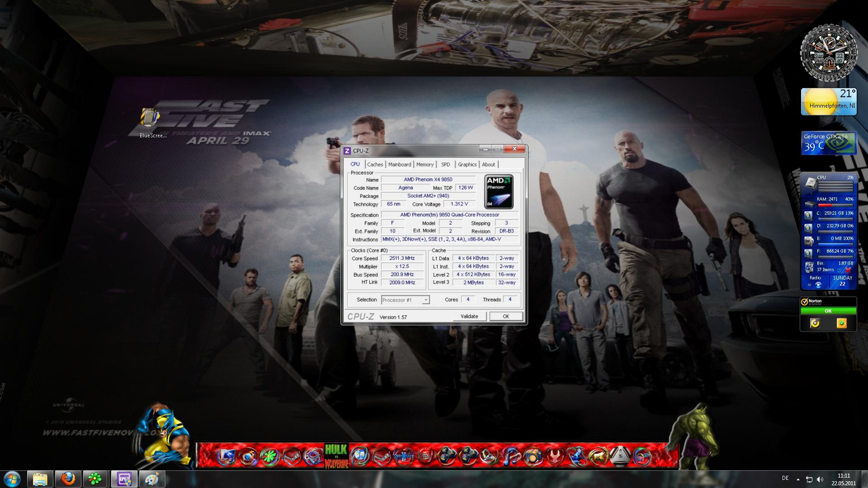868x488 pixels.
Task: Click the CPU chip icon in system monitor gadget
Action: point(810,182)
